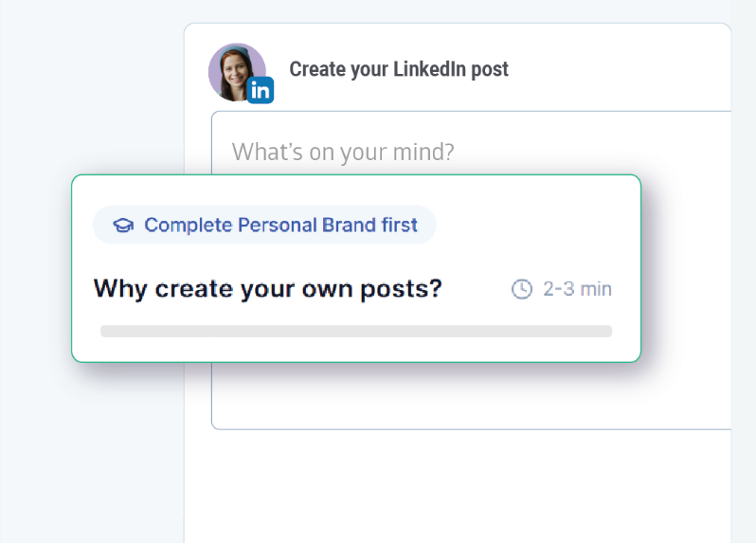Click the Create your LinkedIn post heading
This screenshot has width=756, height=543.
click(399, 69)
